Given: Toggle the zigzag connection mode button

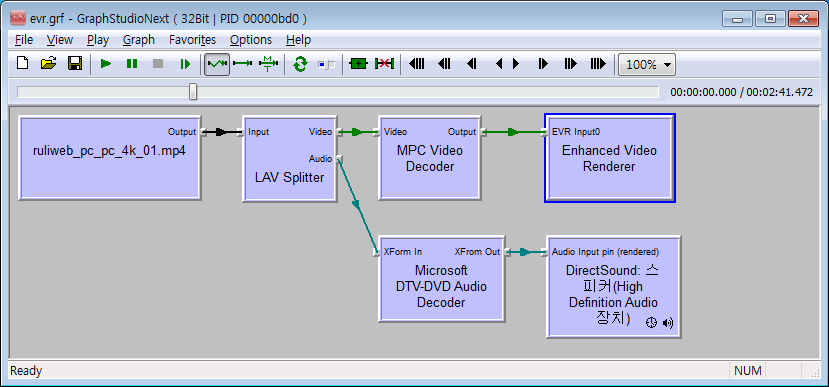Looking at the screenshot, I should tap(217, 64).
